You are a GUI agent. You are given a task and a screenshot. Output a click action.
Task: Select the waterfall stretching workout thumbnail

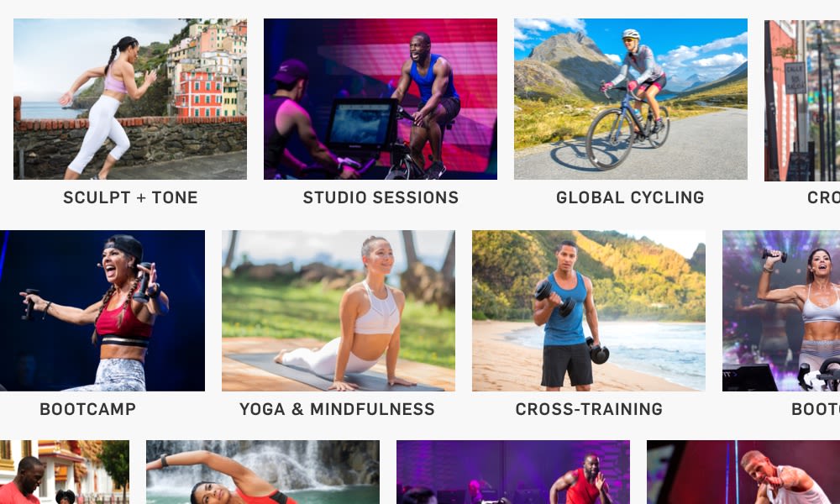(x=263, y=472)
